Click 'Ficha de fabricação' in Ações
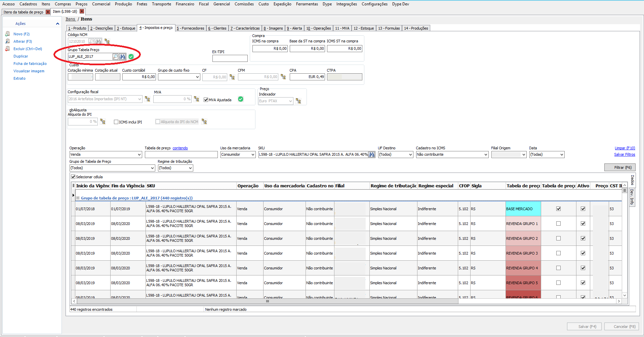 click(x=30, y=64)
